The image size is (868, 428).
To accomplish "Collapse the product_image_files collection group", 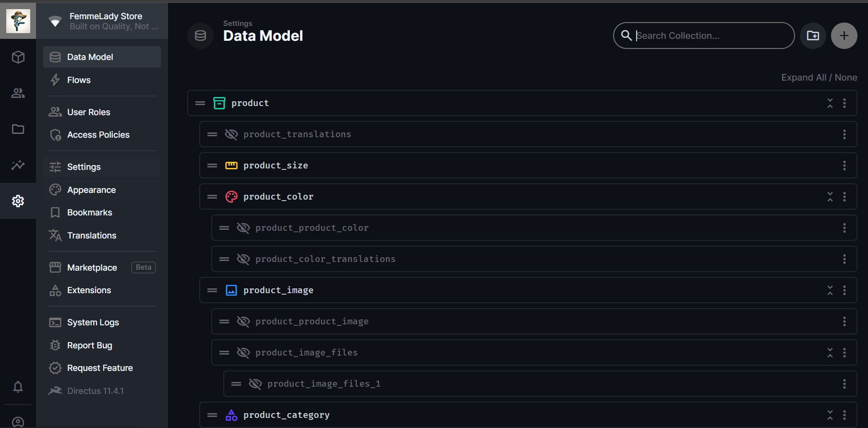I will click(x=830, y=353).
